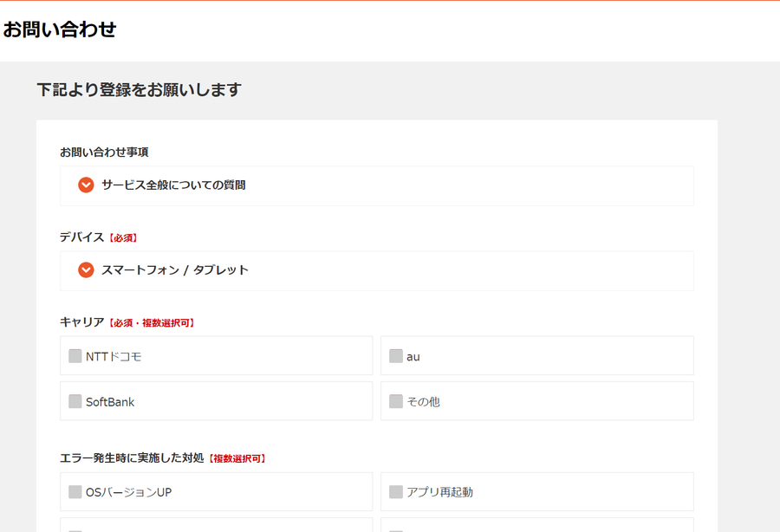Check the SoftBank carrier checkbox
This screenshot has height=532, width=780.
75,401
